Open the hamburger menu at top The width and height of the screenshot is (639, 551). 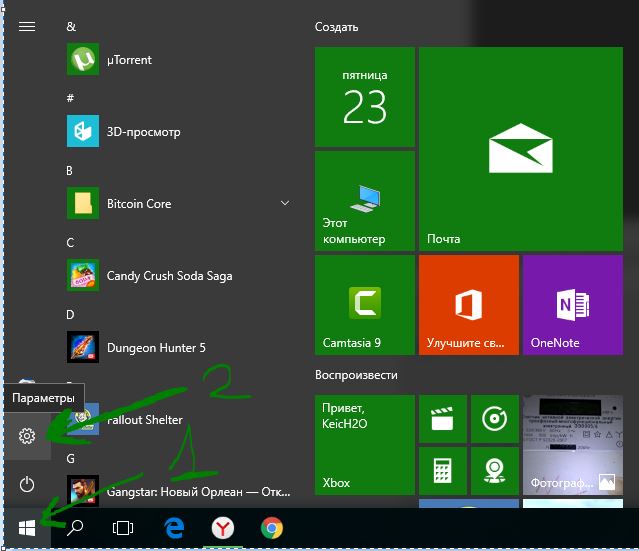(27, 26)
